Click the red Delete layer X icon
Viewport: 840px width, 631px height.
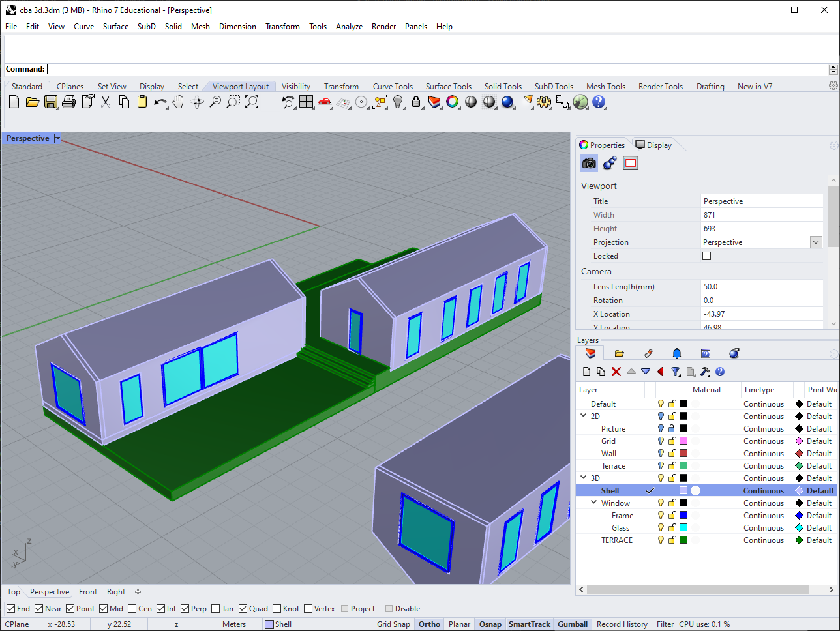click(x=616, y=372)
